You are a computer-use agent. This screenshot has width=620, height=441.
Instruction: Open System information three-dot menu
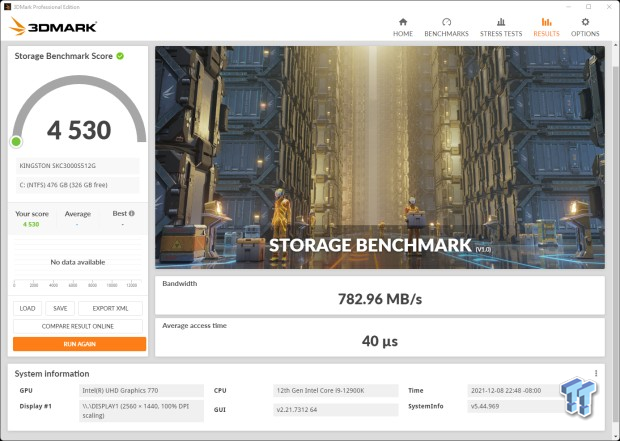click(595, 373)
